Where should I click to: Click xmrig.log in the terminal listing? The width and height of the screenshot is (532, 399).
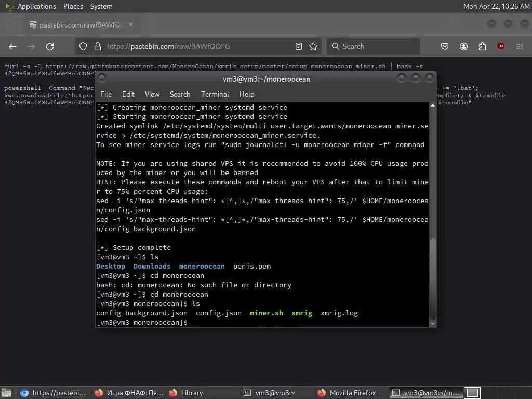(339, 313)
